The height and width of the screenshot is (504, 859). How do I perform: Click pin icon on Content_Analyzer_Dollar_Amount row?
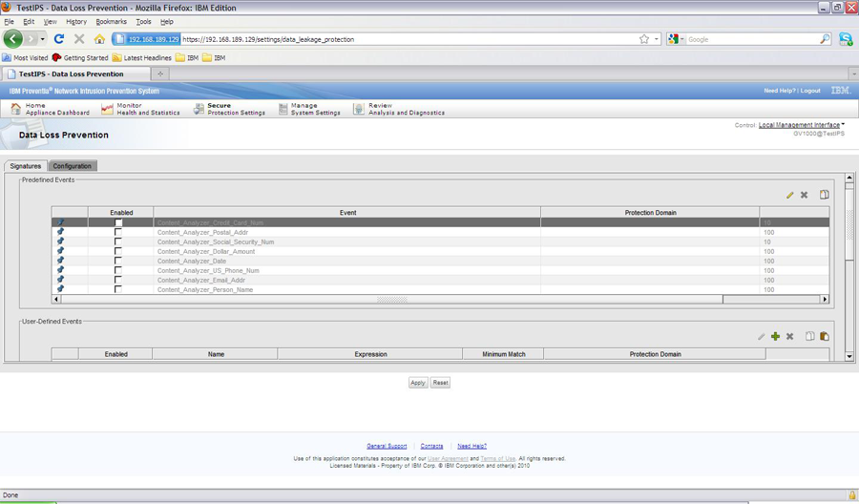(x=60, y=251)
